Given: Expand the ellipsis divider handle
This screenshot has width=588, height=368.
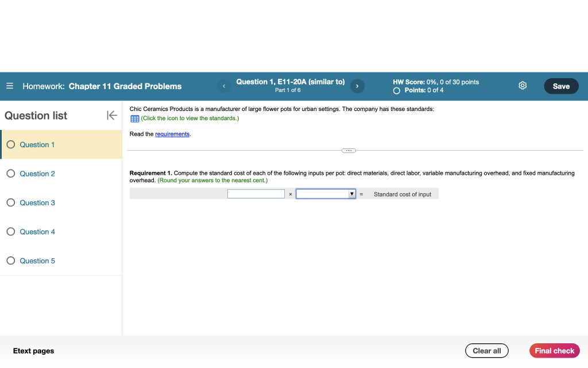Looking at the screenshot, I should tap(349, 151).
